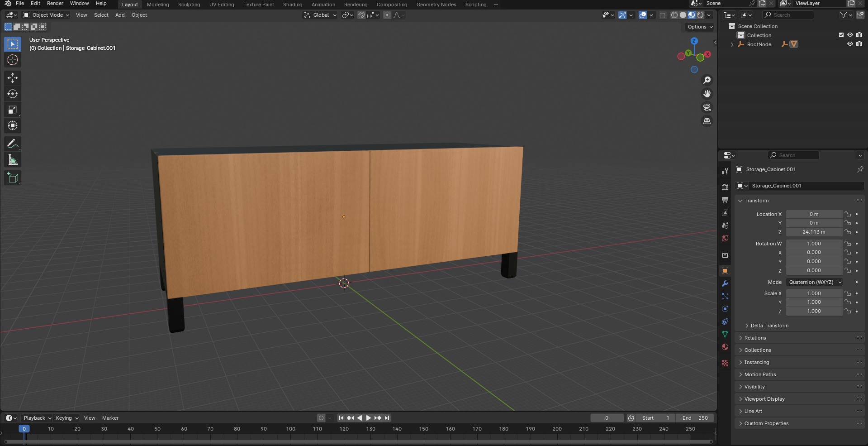Disable Collection in renders via camera icon
The image size is (868, 446).
click(x=859, y=35)
